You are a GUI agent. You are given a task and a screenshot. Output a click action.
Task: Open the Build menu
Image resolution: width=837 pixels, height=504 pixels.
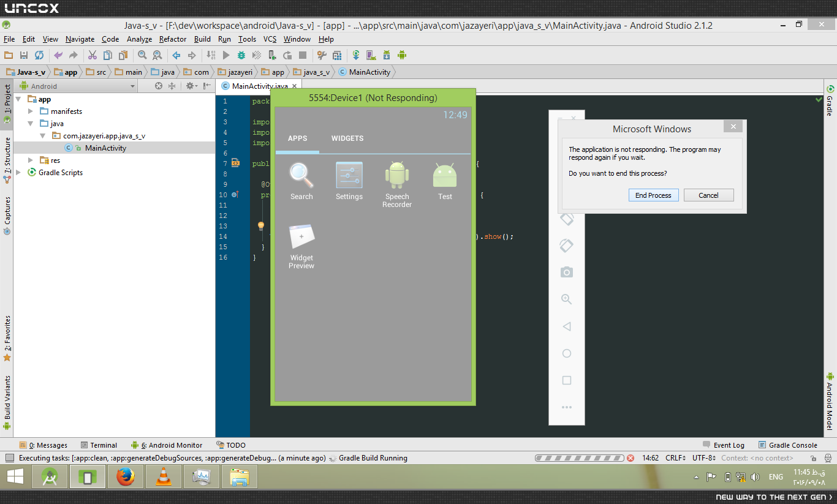[x=202, y=39]
